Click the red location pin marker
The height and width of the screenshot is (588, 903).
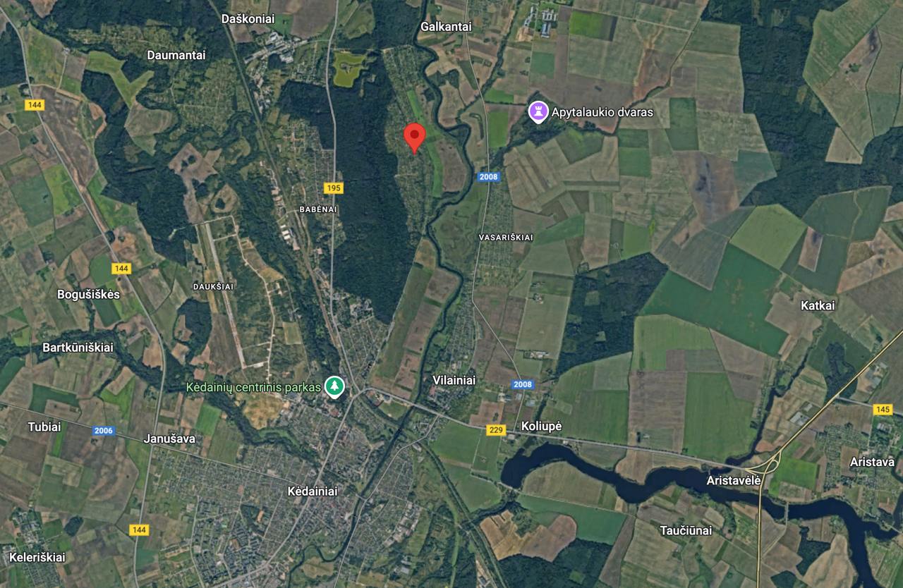click(414, 137)
